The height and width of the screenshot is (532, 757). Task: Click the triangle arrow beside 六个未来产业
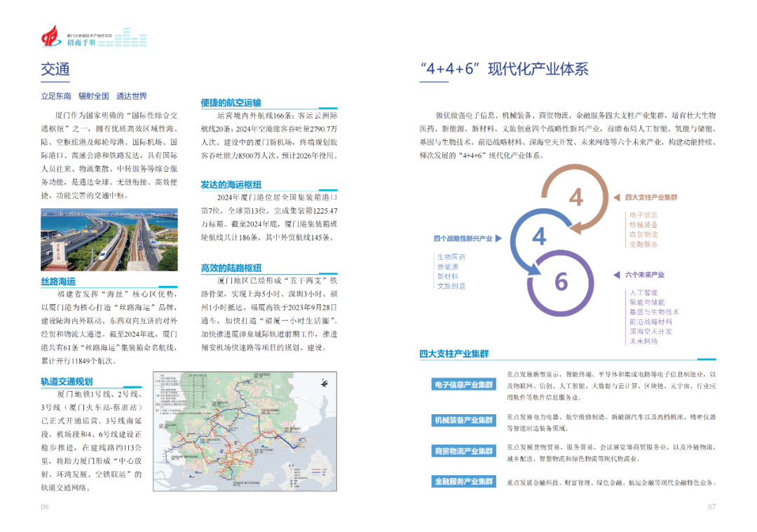pos(618,275)
